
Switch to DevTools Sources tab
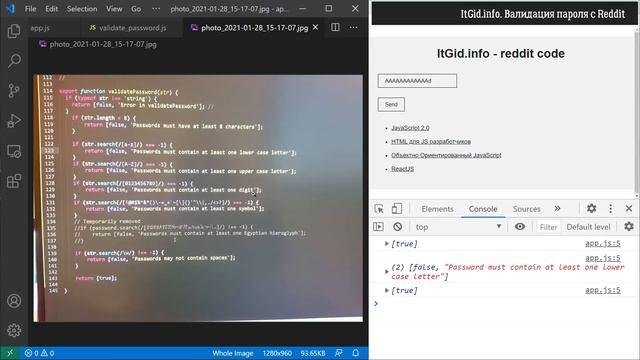526,209
